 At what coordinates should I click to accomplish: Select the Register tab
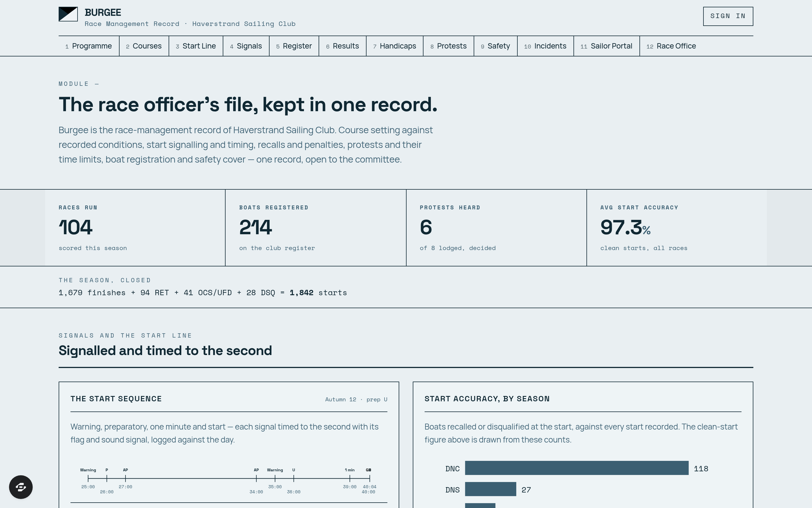tap(294, 46)
